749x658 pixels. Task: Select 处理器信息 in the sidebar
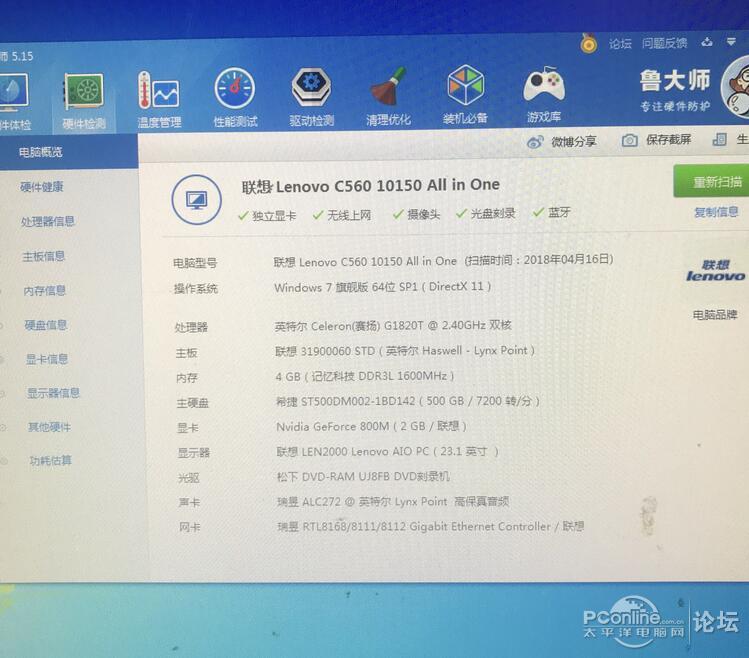[x=48, y=221]
